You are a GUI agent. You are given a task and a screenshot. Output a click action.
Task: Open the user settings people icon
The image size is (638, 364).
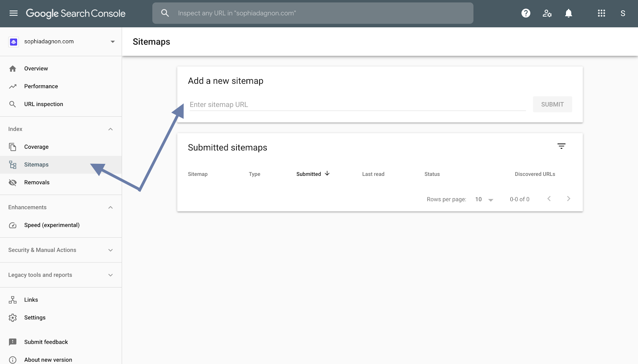pyautogui.click(x=547, y=13)
